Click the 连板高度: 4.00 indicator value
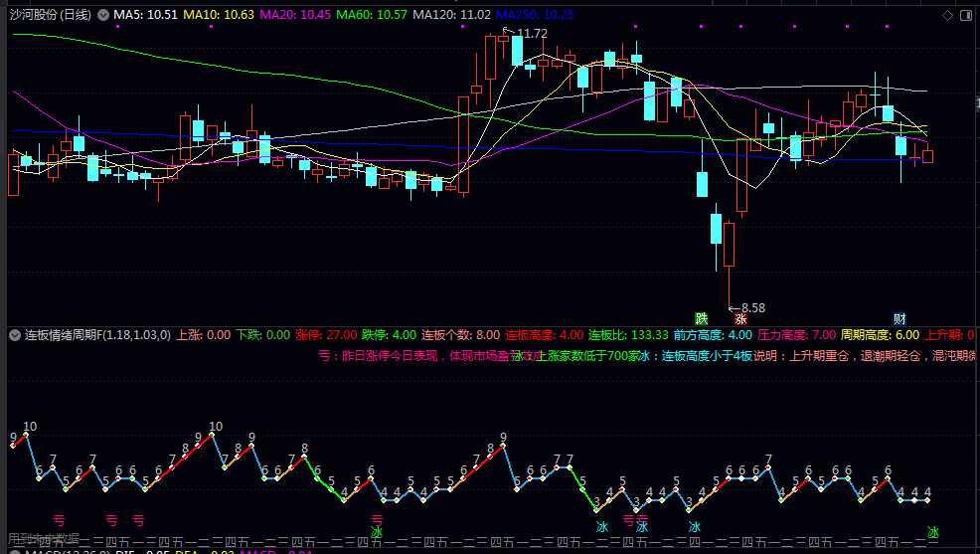Image resolution: width=980 pixels, height=554 pixels. [x=545, y=335]
